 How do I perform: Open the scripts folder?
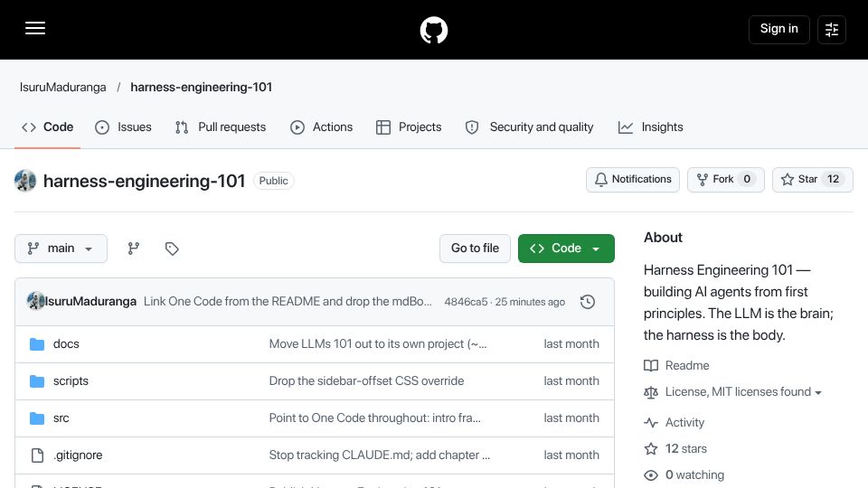71,381
